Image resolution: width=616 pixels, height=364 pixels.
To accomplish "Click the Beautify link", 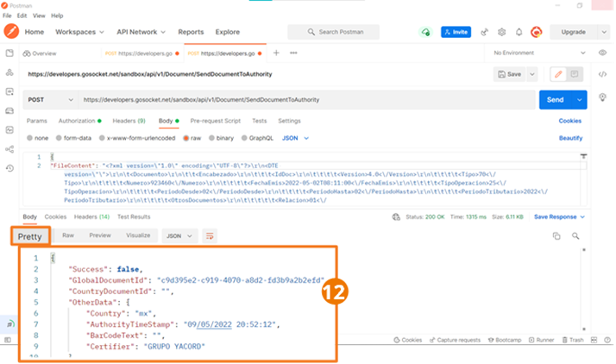I will click(x=571, y=138).
